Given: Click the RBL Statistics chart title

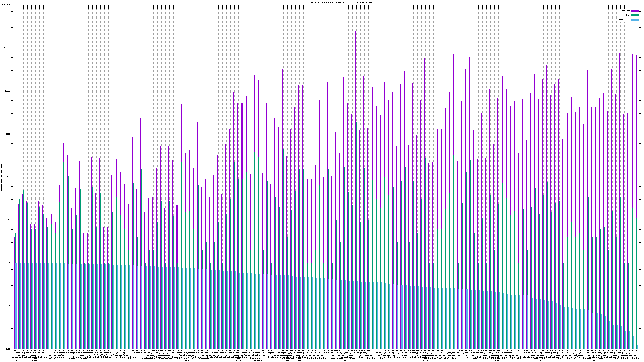Looking at the screenshot, I should pos(325,2).
